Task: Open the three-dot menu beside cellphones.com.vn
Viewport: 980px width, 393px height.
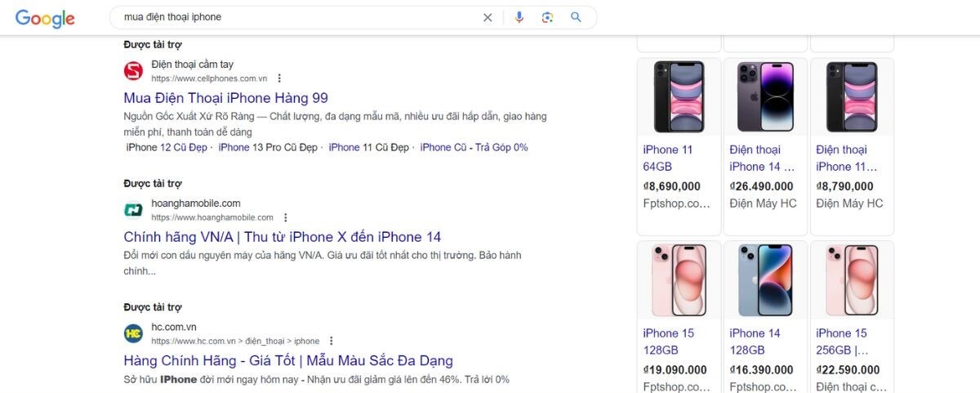Action: 279,78
